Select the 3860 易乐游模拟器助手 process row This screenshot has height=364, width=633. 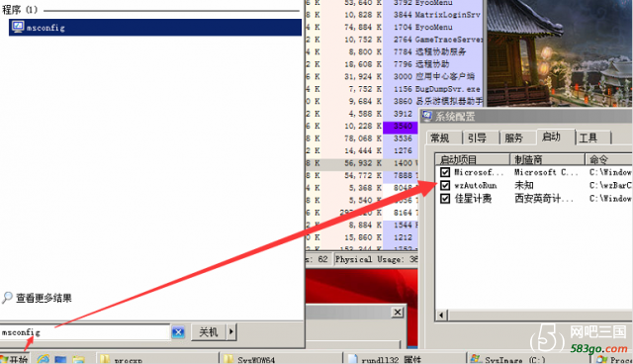coord(394,101)
